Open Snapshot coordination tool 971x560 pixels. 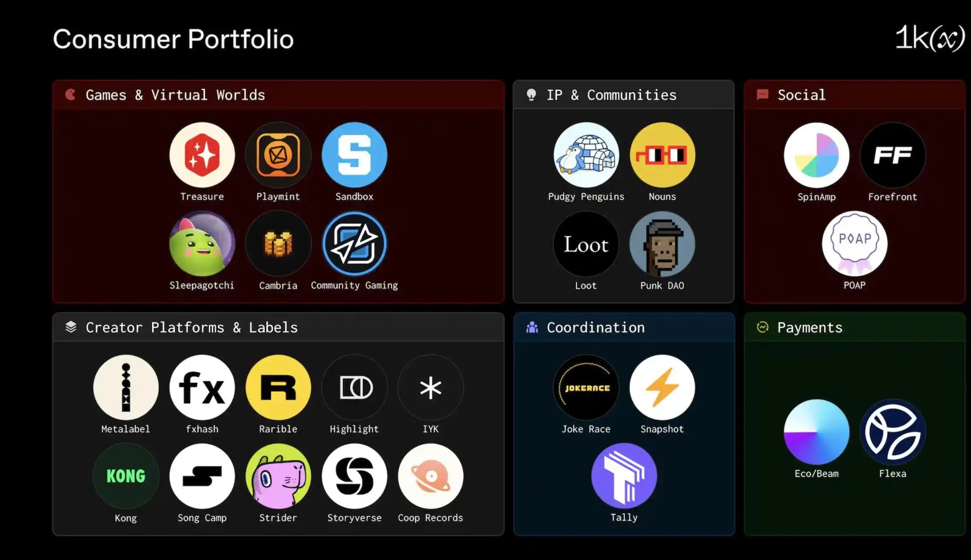[662, 388]
